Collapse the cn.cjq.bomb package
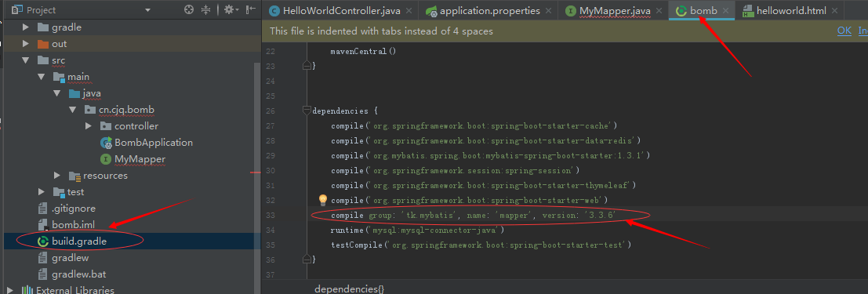868x294 pixels. (x=73, y=110)
